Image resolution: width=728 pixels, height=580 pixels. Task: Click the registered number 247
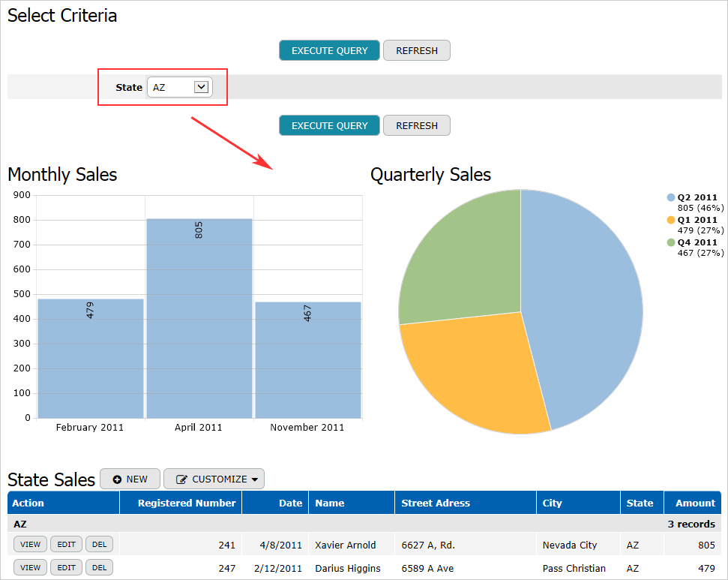tap(227, 569)
